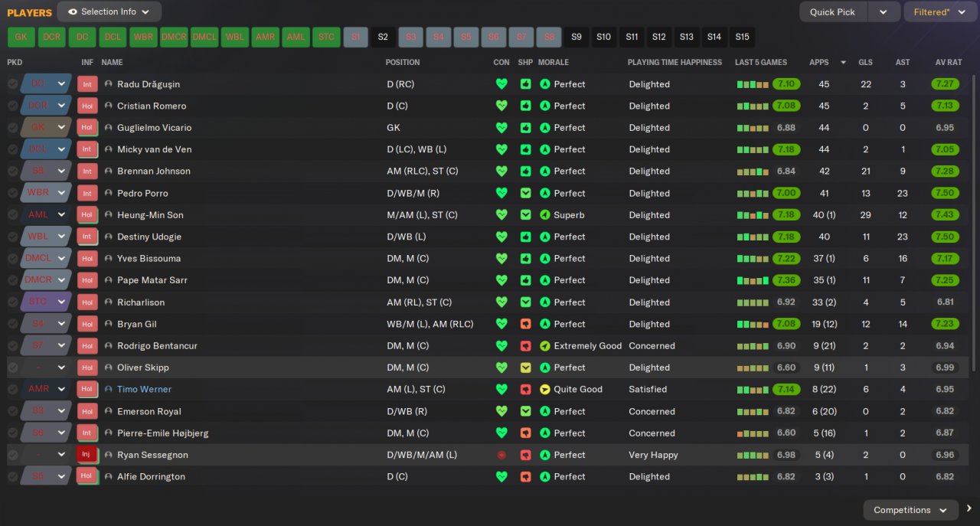The height and width of the screenshot is (526, 980).
Task: Click Pierre-Emile Højbjerg's last 5 games bars
Action: point(752,433)
